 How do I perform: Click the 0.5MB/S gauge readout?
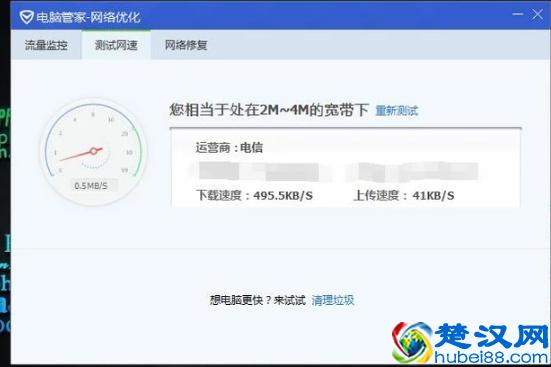91,186
